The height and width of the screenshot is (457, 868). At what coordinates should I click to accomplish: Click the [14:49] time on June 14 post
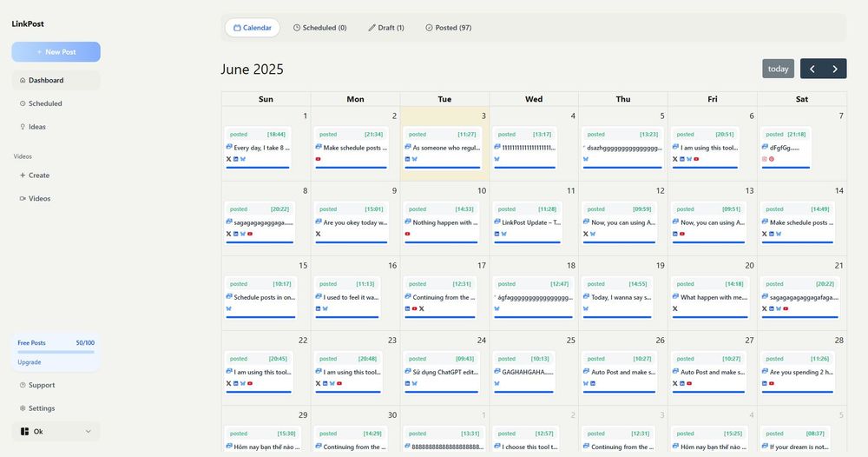820,209
